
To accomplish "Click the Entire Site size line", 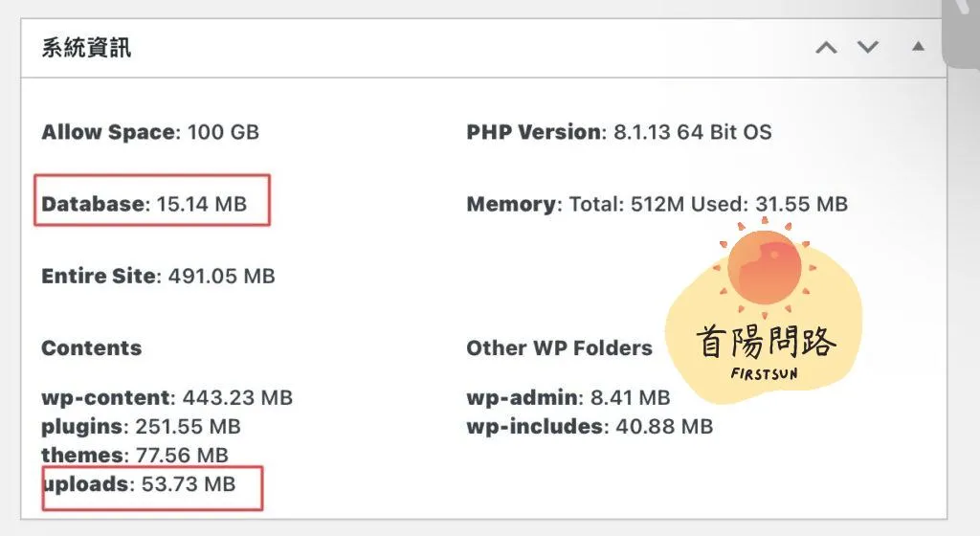I will 158,276.
